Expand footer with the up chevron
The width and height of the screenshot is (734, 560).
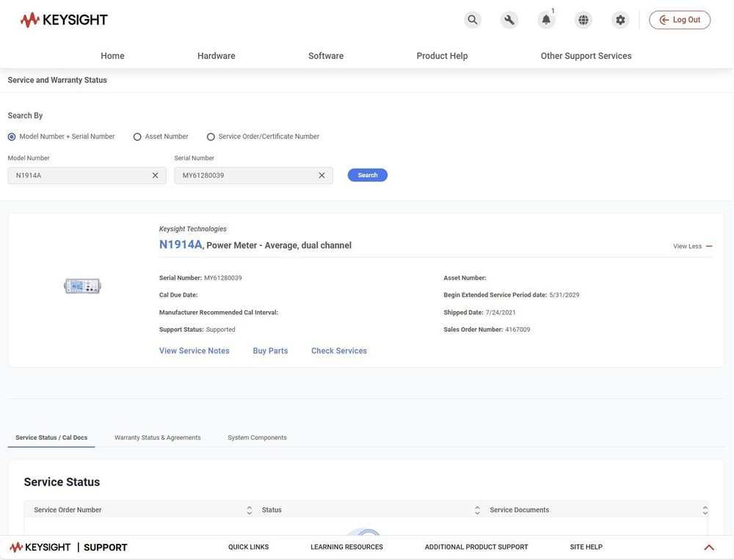point(708,548)
